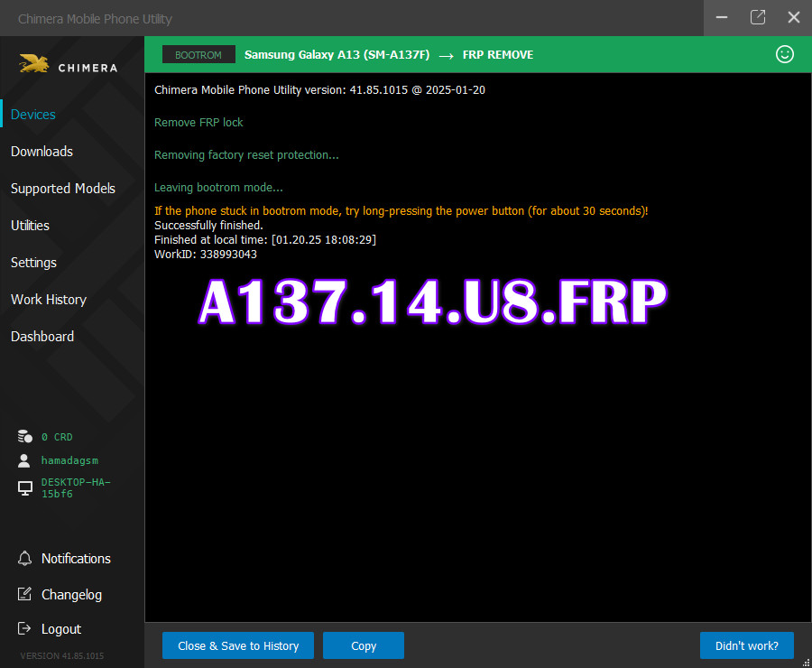Image resolution: width=812 pixels, height=668 pixels.
Task: Click Close & Save to History
Action: pos(238,645)
